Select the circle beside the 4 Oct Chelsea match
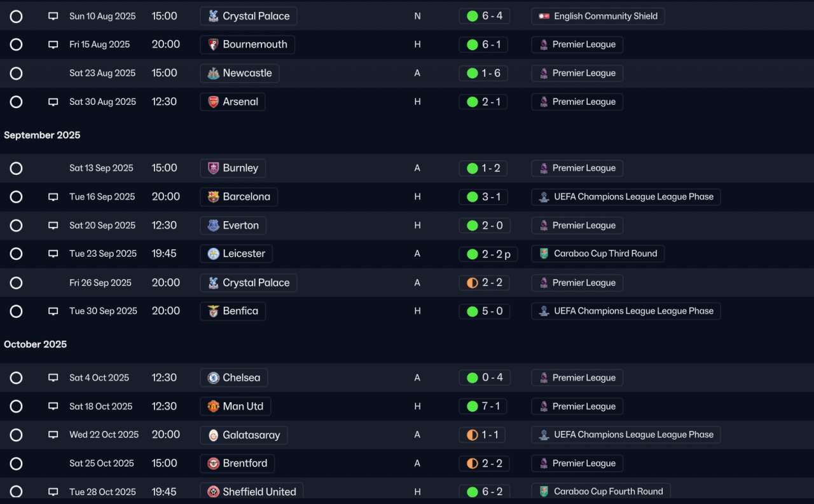The image size is (814, 504). click(x=17, y=378)
